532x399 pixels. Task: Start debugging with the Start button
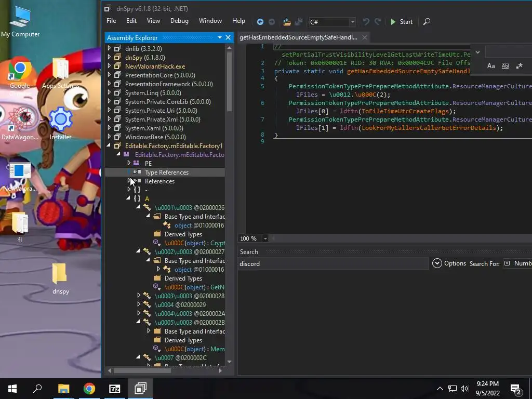(402, 22)
